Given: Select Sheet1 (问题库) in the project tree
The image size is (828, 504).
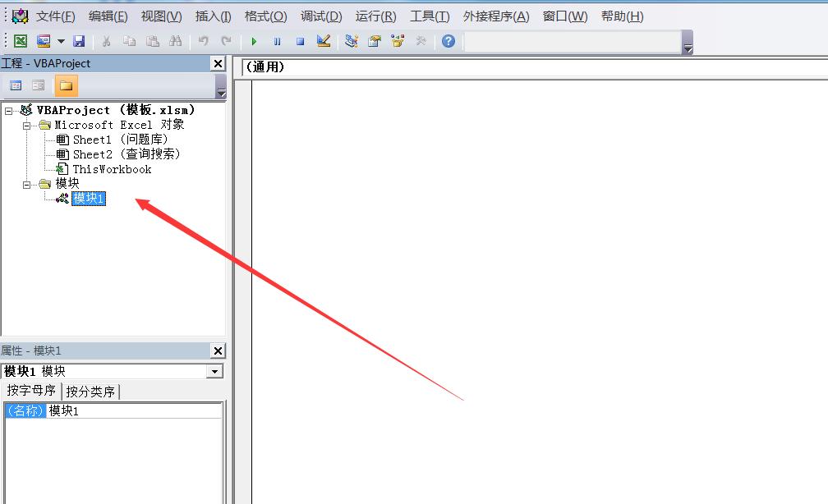Looking at the screenshot, I should point(121,140).
